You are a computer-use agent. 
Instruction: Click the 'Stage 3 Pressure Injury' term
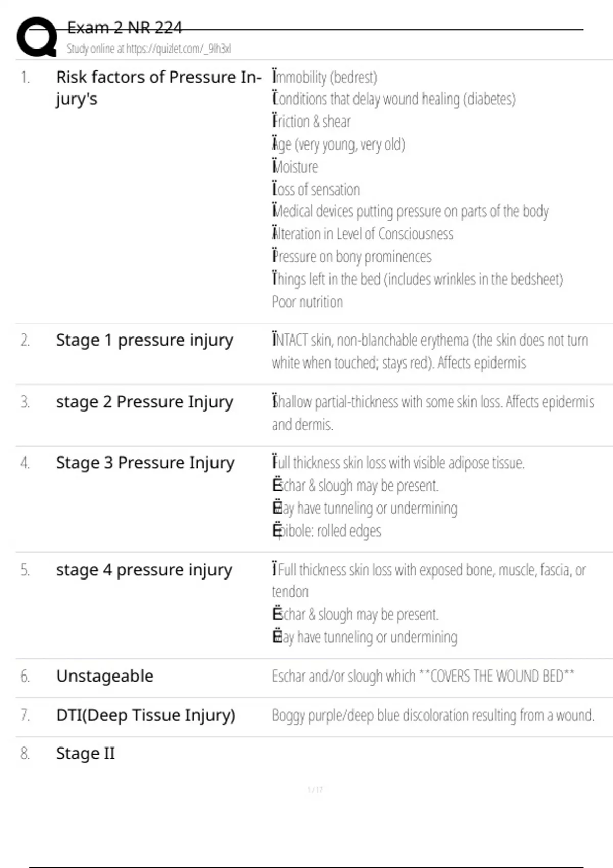point(145,463)
